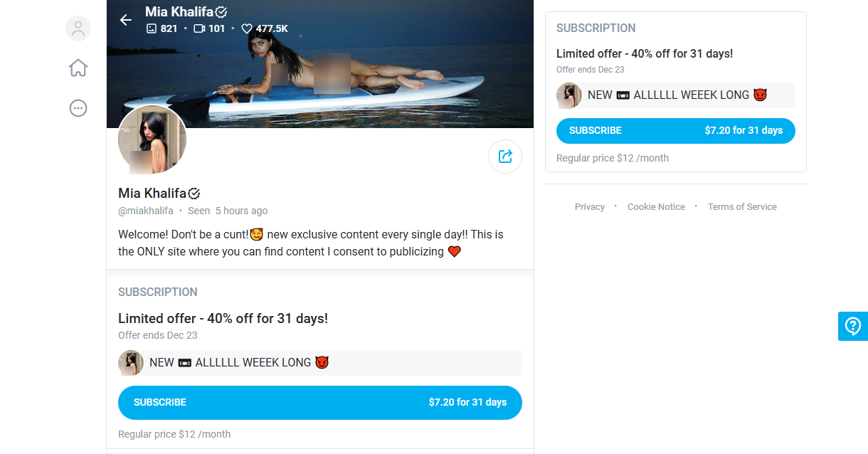This screenshot has height=454, width=868.
Task: Click the heart likes icon showing 477.5K
Action: pyautogui.click(x=247, y=29)
